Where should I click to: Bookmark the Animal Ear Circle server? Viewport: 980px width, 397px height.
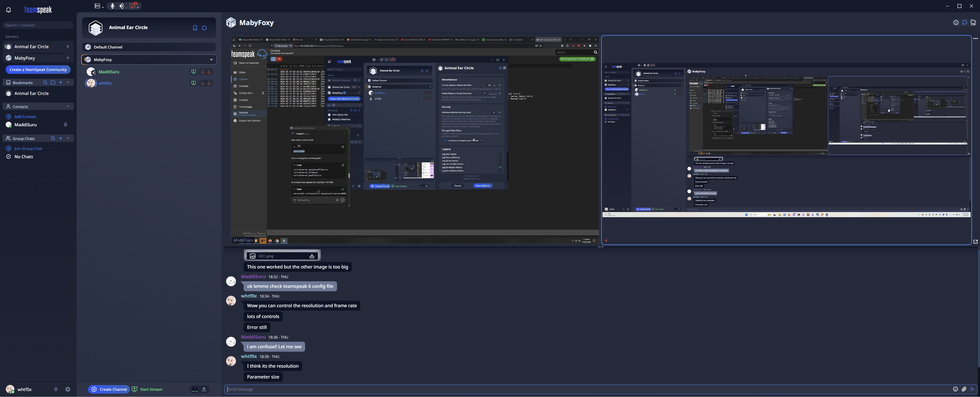(195, 28)
